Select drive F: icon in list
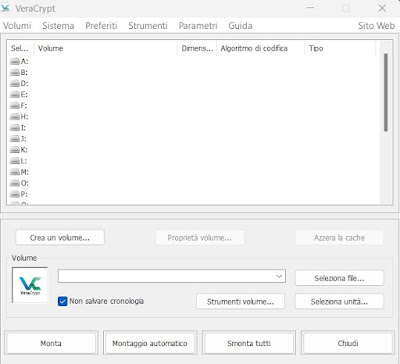The image size is (400, 364). click(x=15, y=106)
